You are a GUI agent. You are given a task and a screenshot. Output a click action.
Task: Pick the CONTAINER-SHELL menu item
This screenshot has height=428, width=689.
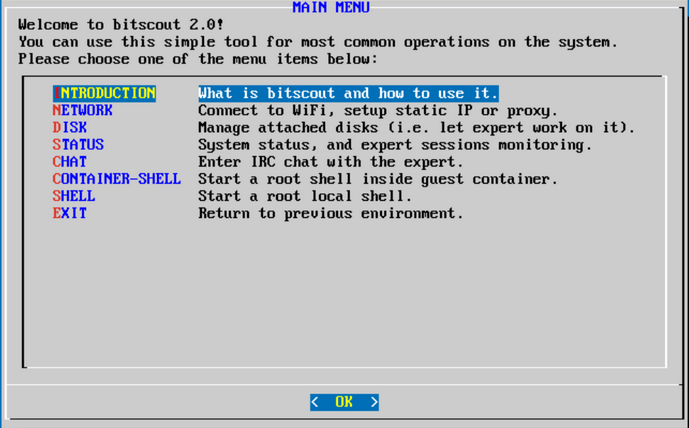[x=116, y=179]
